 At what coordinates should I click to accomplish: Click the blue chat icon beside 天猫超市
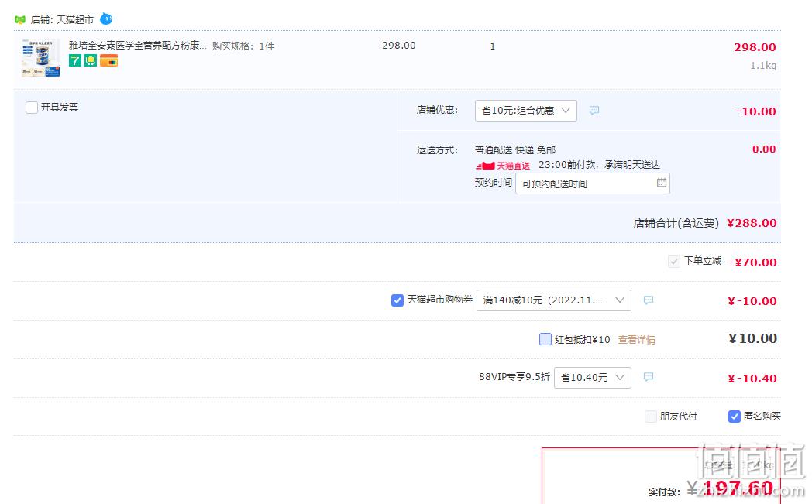105,19
